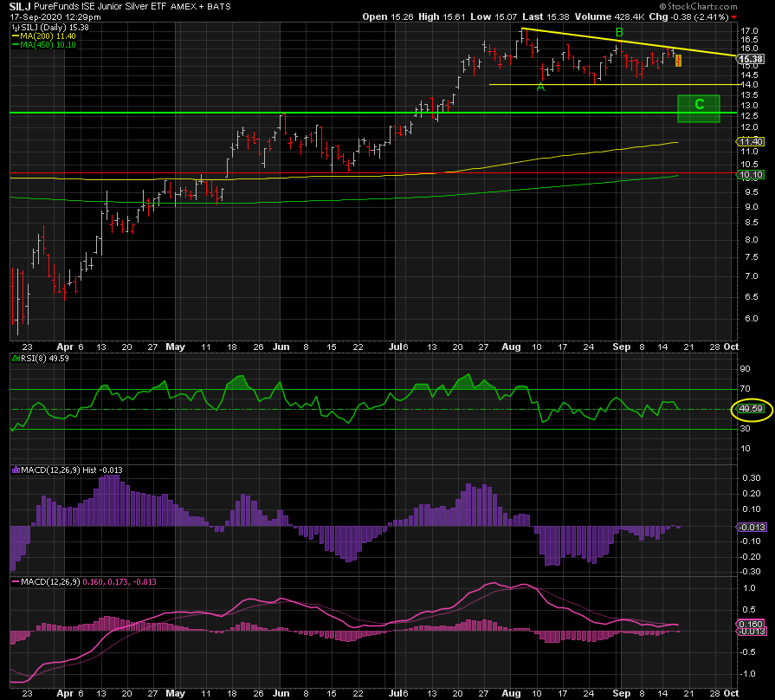Viewport: 775px width, 700px height.
Task: Click the green box labeled C
Action: pos(699,109)
